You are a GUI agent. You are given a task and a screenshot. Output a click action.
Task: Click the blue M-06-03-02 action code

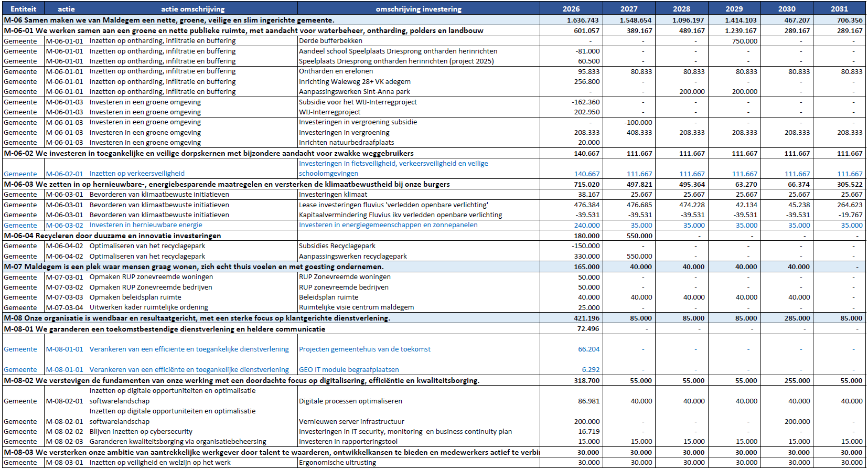64,225
